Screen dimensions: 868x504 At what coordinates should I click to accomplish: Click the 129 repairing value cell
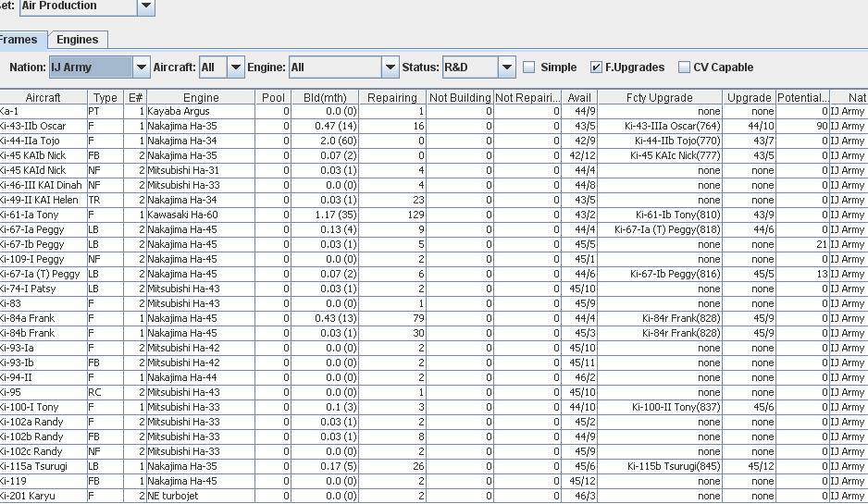coord(392,215)
